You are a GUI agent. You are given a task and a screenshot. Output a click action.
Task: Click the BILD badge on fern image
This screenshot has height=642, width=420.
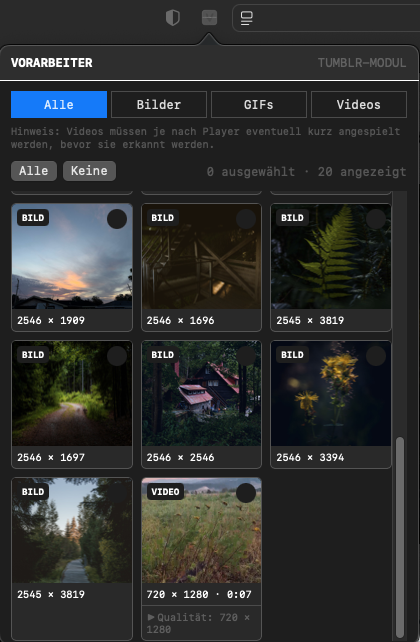[x=292, y=218]
